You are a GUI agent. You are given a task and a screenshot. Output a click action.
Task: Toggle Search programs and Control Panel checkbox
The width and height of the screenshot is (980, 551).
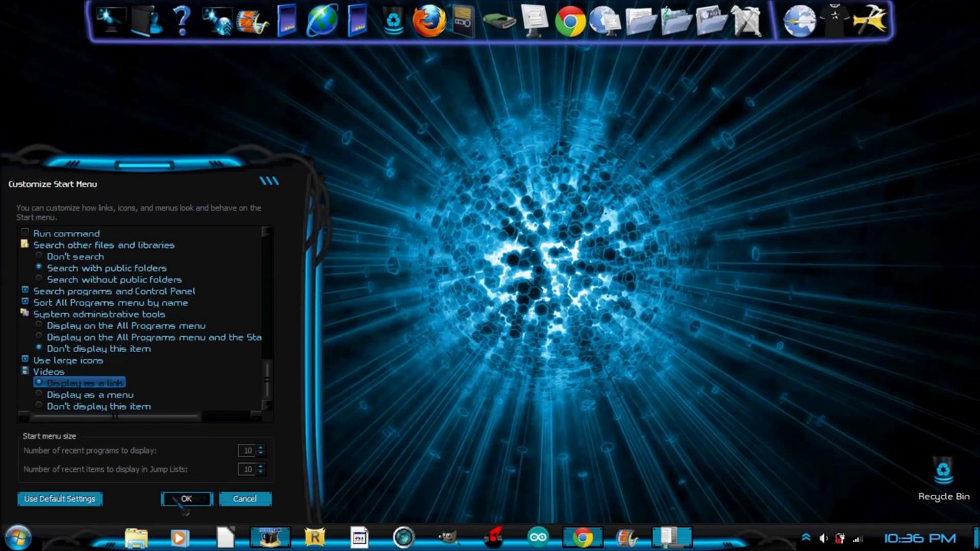click(25, 291)
